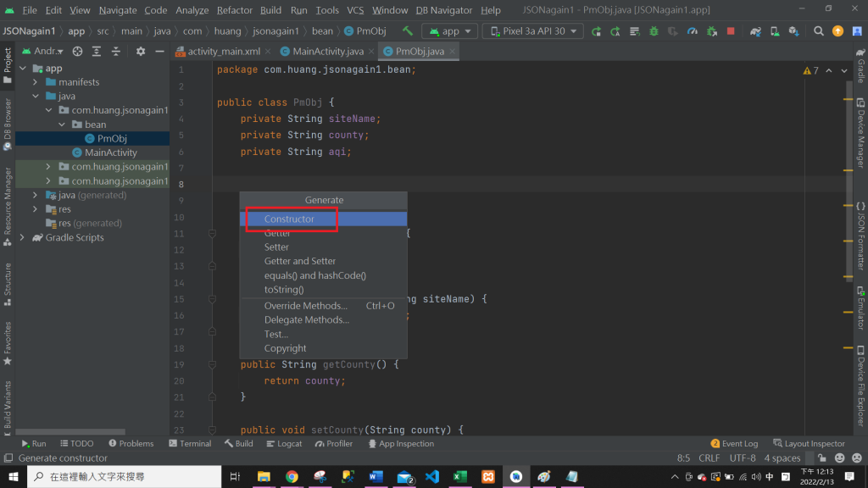Open the Terminal tool window
The height and width of the screenshot is (488, 868).
(x=190, y=444)
